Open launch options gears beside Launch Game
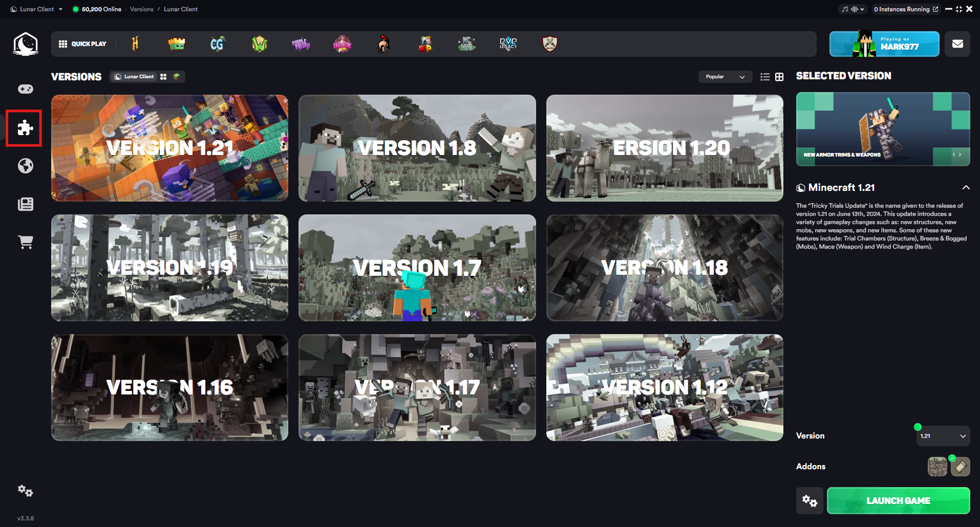The height and width of the screenshot is (527, 980). [x=809, y=500]
